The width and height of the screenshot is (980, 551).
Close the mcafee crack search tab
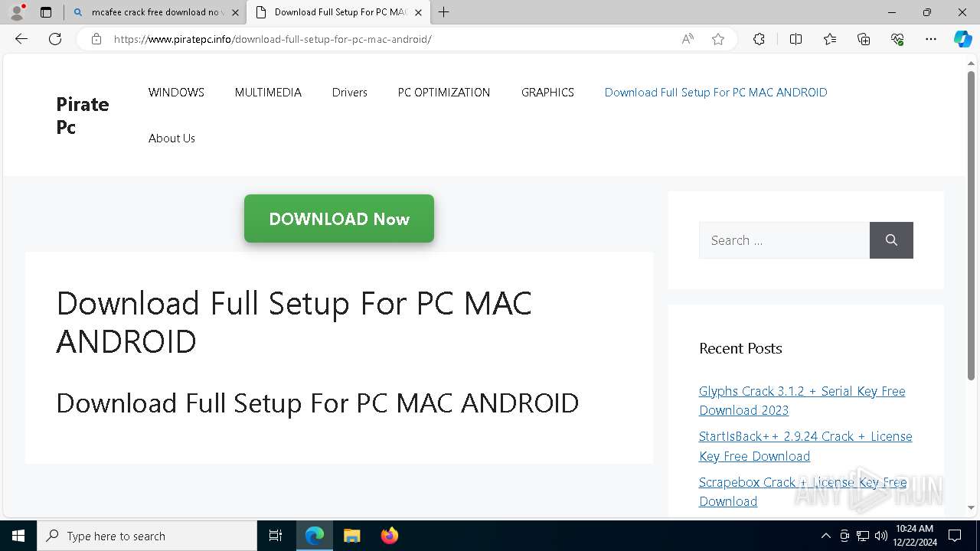235,12
